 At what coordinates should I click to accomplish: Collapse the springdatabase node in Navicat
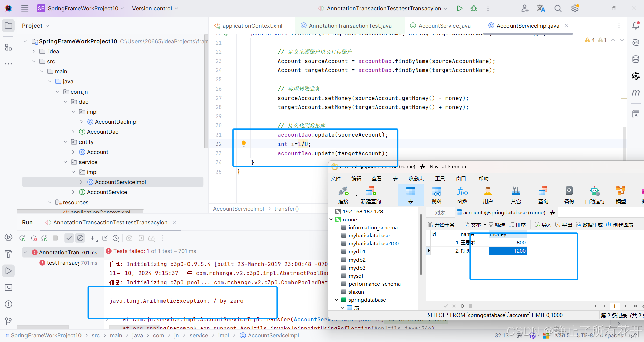pos(336,300)
